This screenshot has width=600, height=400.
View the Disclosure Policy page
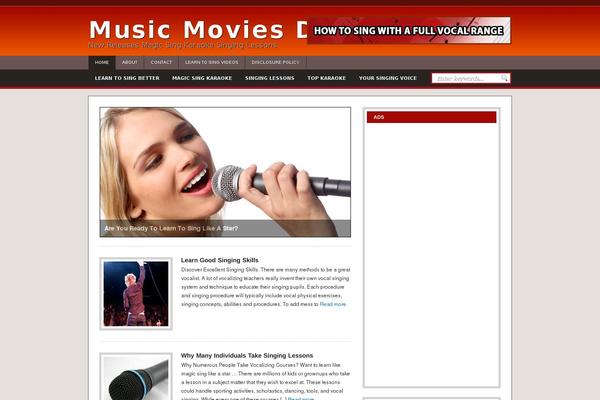[x=276, y=62]
